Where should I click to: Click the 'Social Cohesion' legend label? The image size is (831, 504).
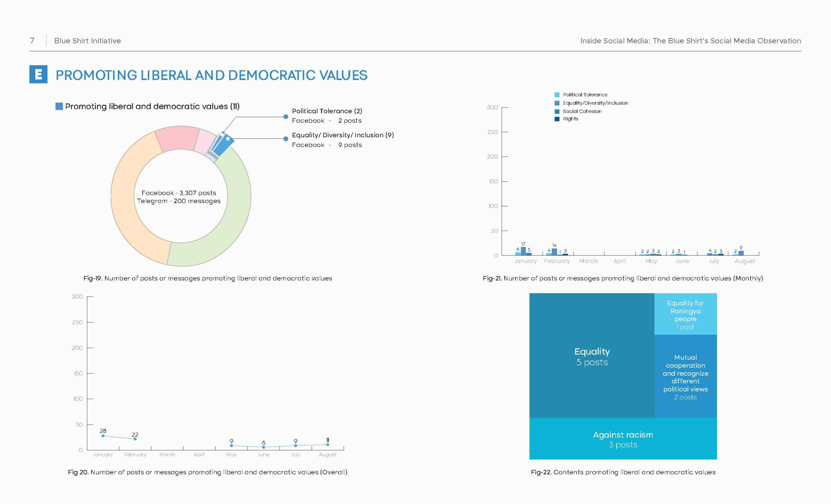582,111
